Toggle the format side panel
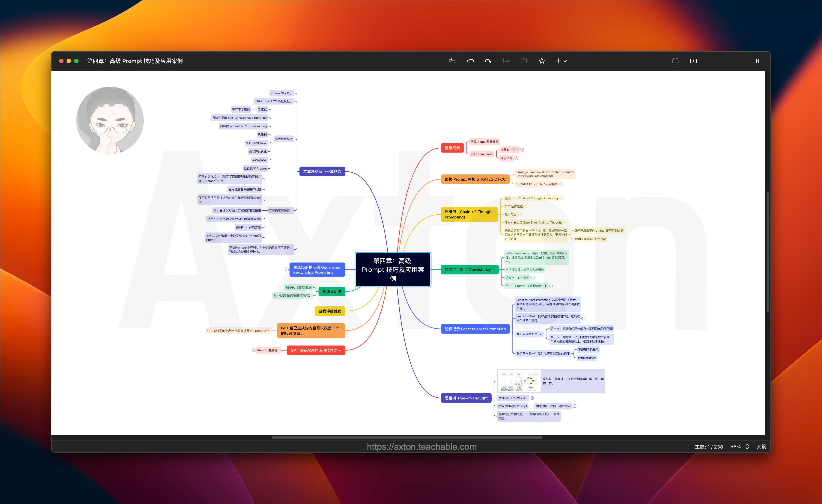The height and width of the screenshot is (504, 822). [x=756, y=61]
